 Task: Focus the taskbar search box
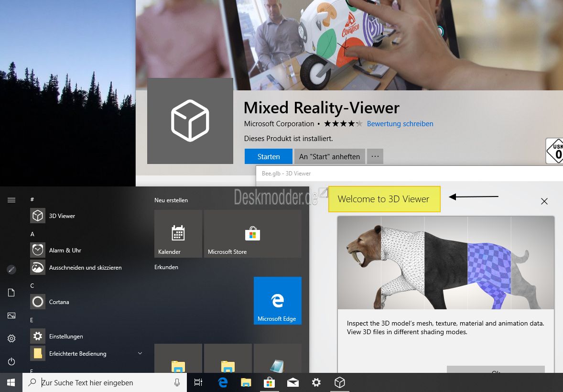coord(105,382)
